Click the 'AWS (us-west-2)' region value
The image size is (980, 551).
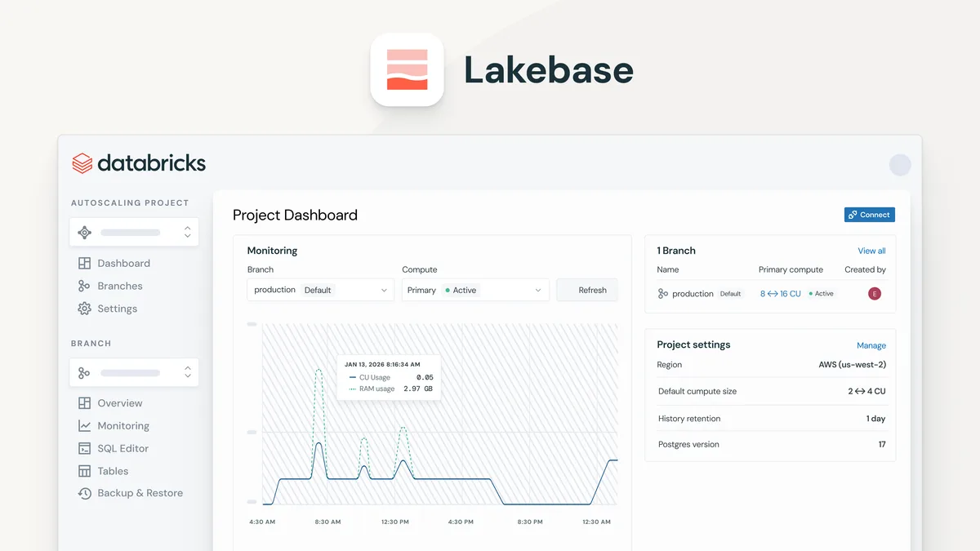tap(852, 365)
